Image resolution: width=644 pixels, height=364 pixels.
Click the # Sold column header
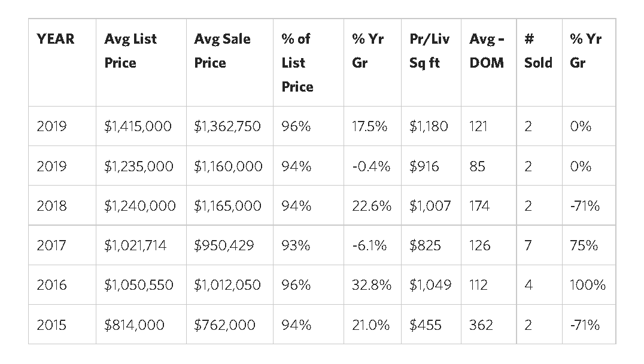[x=537, y=51]
